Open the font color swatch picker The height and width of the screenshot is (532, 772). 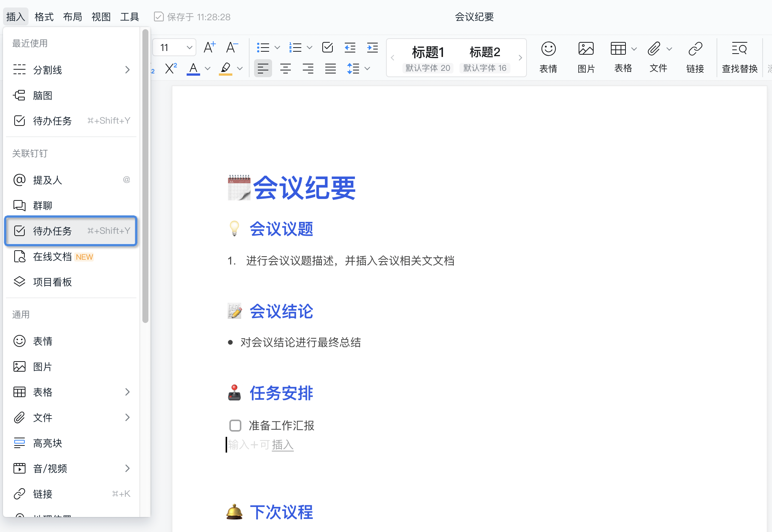pos(207,68)
